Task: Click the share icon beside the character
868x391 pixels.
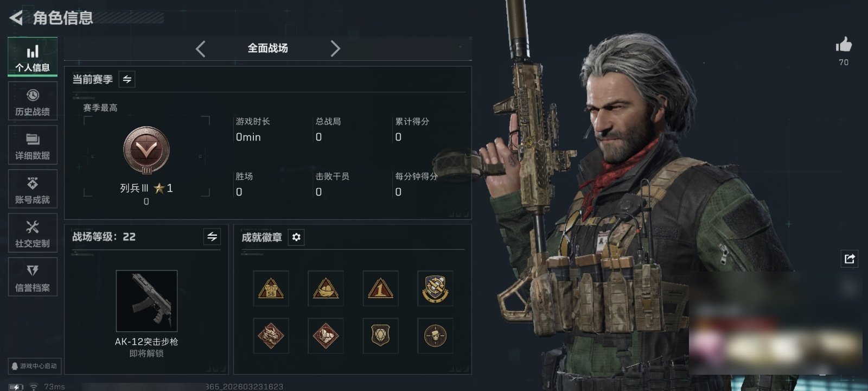Action: 850,258
